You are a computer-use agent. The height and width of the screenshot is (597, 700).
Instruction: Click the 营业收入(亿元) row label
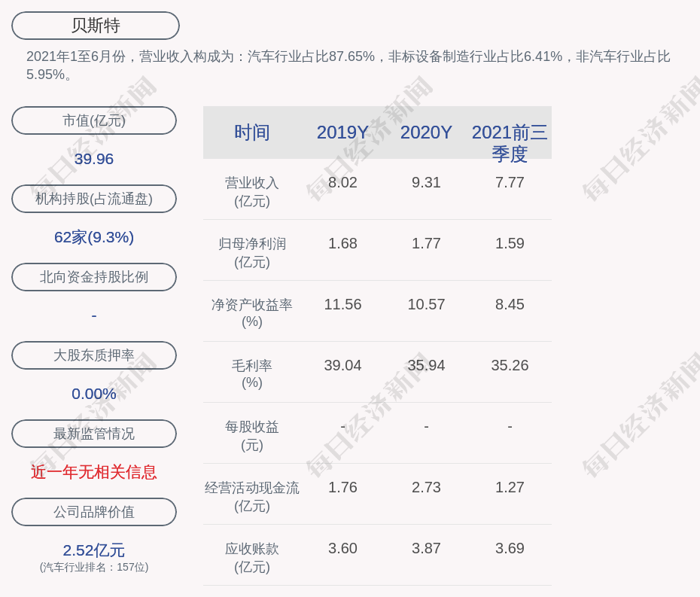252,192
